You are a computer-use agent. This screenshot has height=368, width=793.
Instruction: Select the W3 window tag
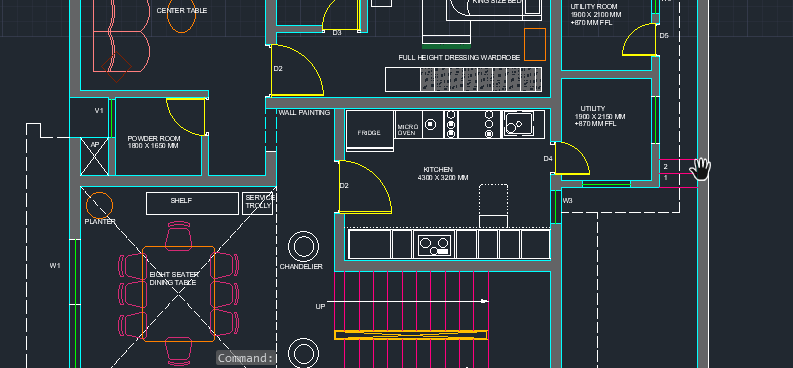[x=567, y=201]
